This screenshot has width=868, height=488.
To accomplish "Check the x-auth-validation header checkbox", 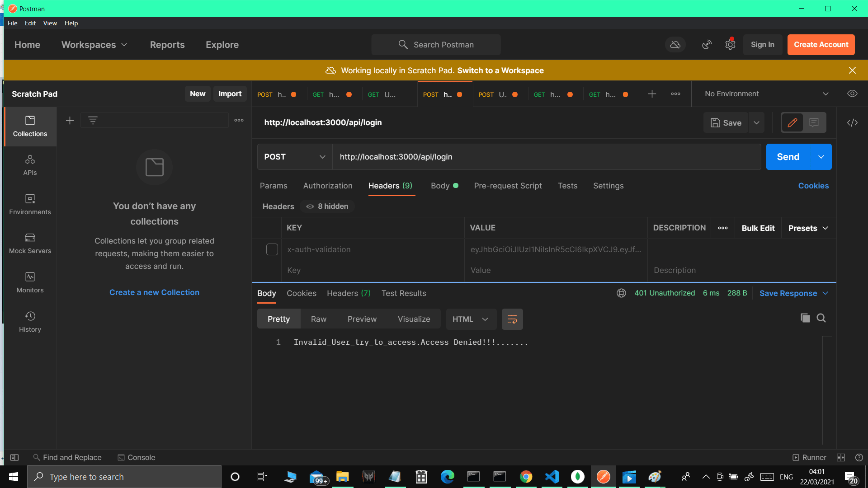I will [272, 249].
